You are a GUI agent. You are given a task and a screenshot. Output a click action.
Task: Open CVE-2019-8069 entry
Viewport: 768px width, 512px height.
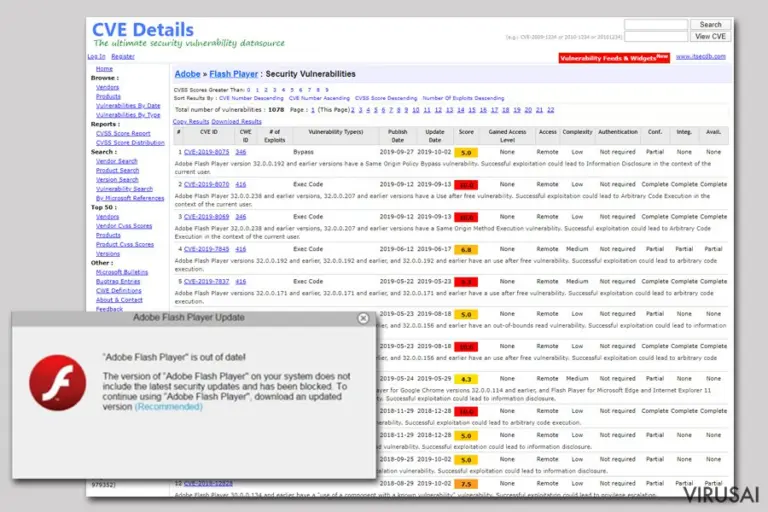tap(206, 217)
